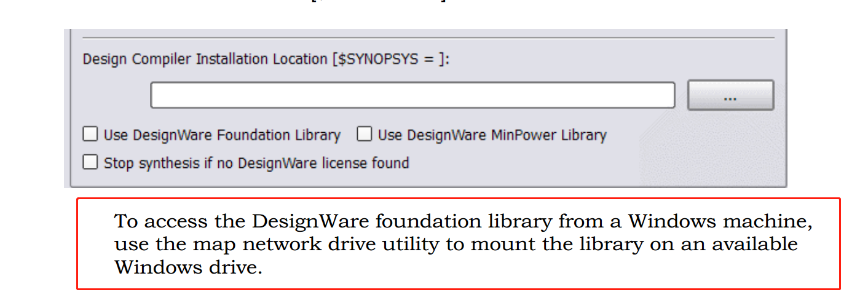Check Stop synthesis if no DesignWare license found
Viewport: 868px width, 308px height.
[x=90, y=162]
